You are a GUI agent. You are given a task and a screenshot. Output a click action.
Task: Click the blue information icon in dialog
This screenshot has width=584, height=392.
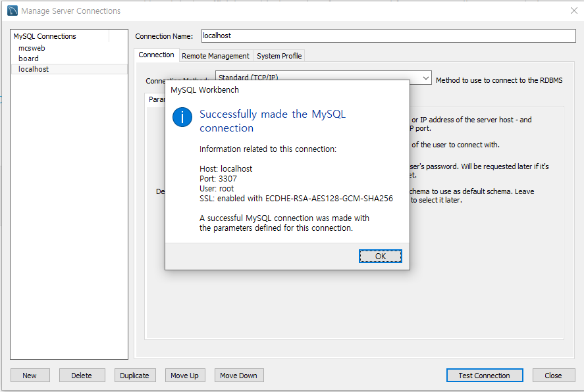click(x=182, y=117)
